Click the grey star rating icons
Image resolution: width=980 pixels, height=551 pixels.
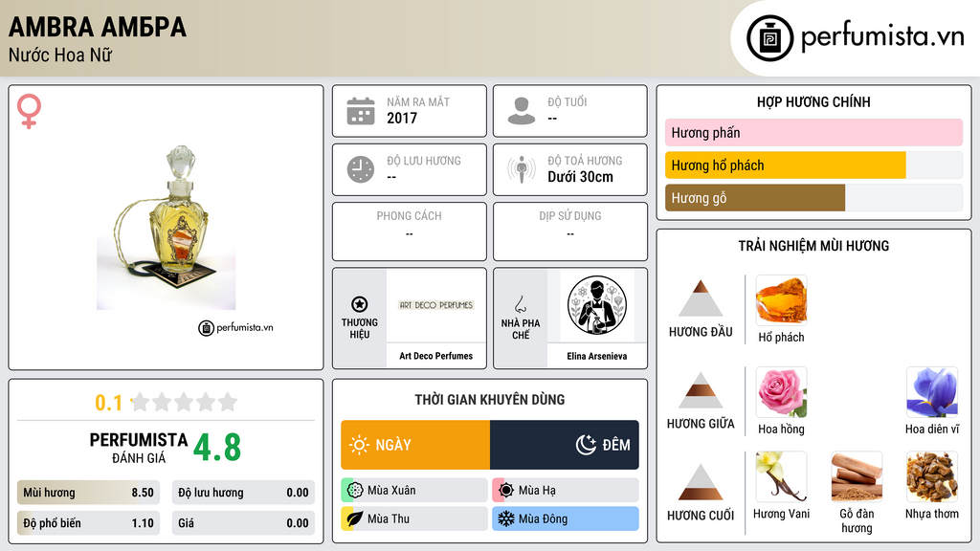point(184,402)
